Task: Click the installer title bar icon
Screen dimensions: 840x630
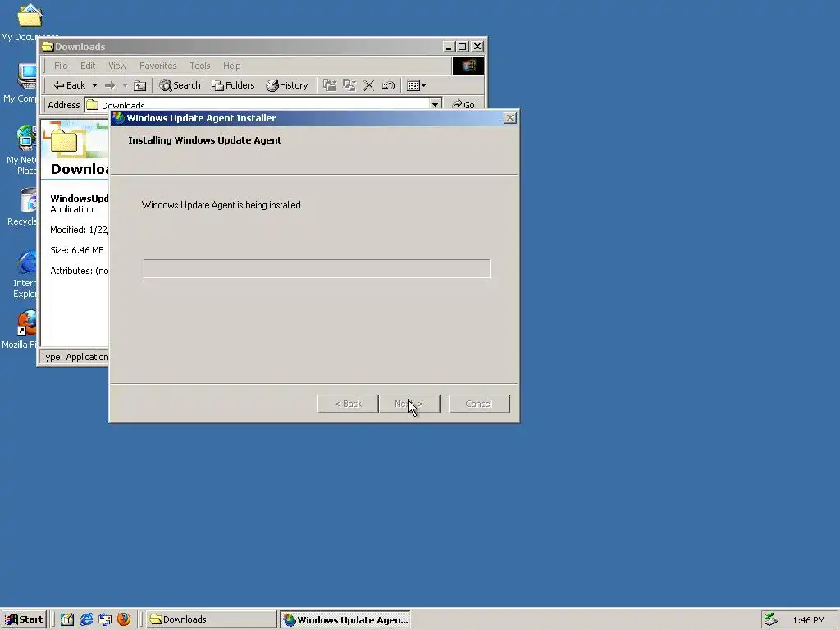Action: (118, 118)
